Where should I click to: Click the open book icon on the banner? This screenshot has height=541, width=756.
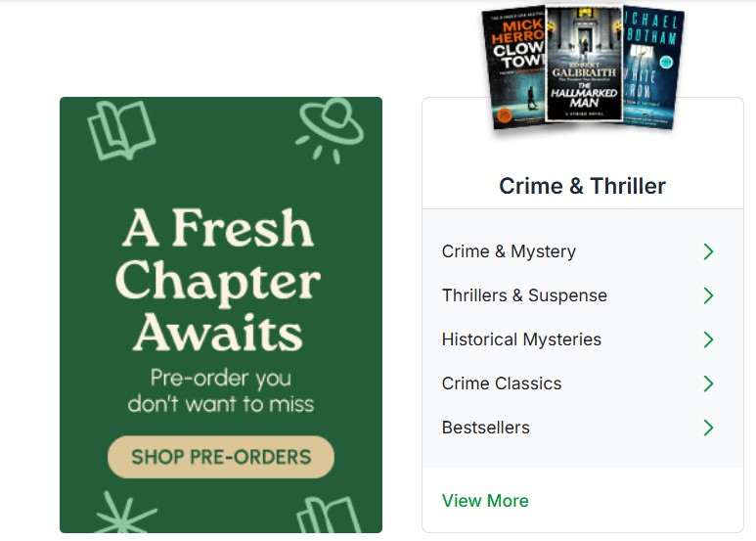[121, 130]
